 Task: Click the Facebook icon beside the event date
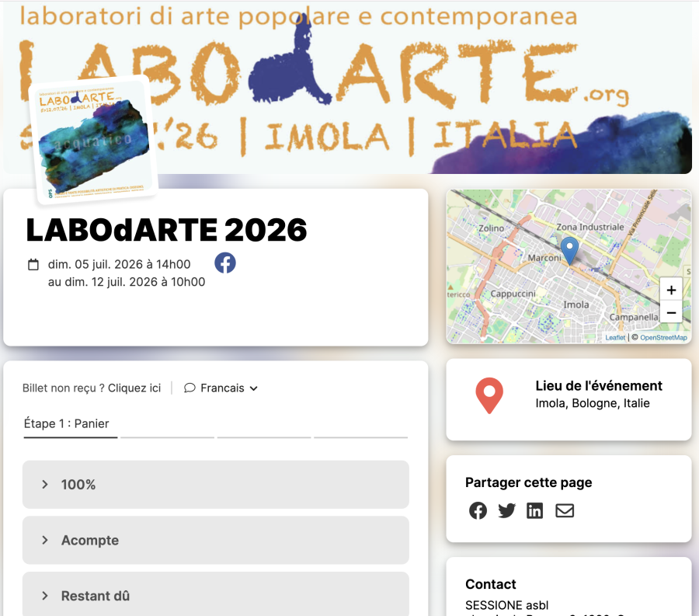pos(225,263)
